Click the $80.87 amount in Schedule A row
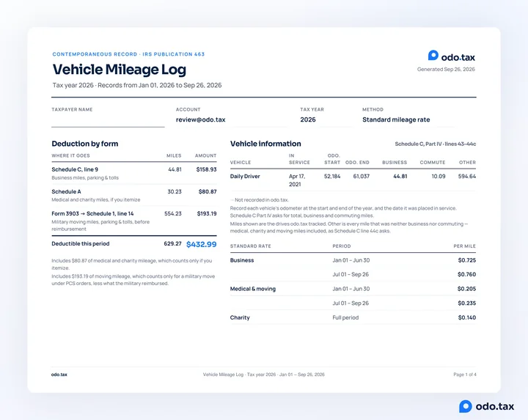This screenshot has width=528, height=420. coord(208,191)
